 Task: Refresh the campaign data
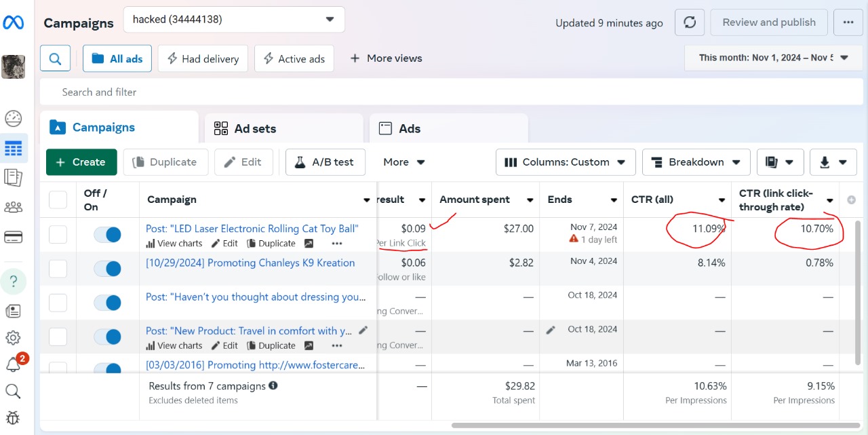tap(690, 22)
